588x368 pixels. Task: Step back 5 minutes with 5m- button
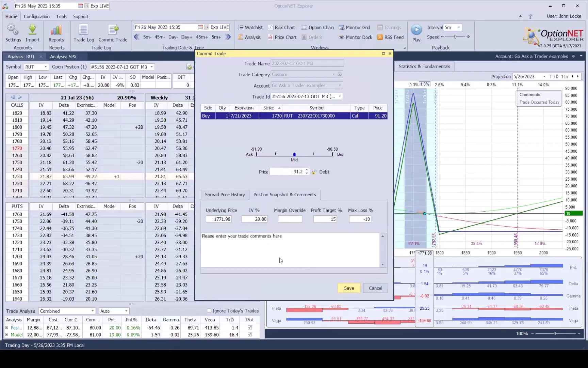click(147, 37)
